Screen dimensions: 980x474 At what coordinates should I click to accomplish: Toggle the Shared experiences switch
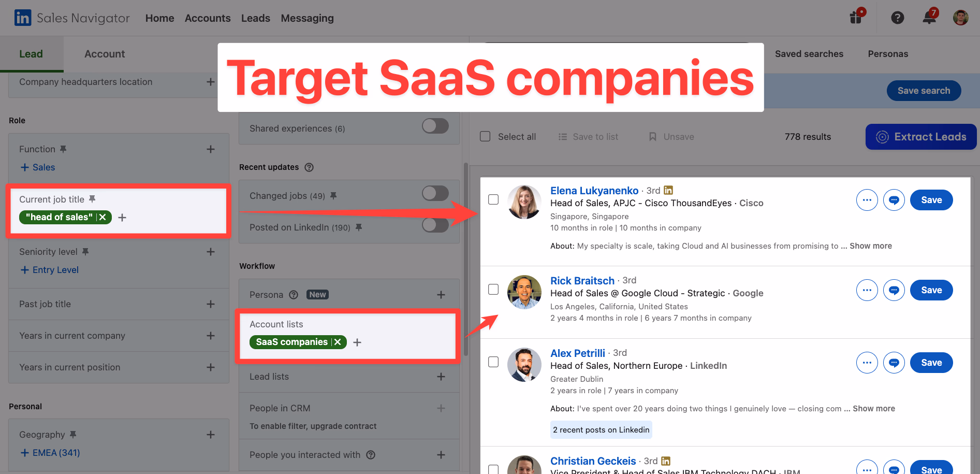pyautogui.click(x=435, y=126)
